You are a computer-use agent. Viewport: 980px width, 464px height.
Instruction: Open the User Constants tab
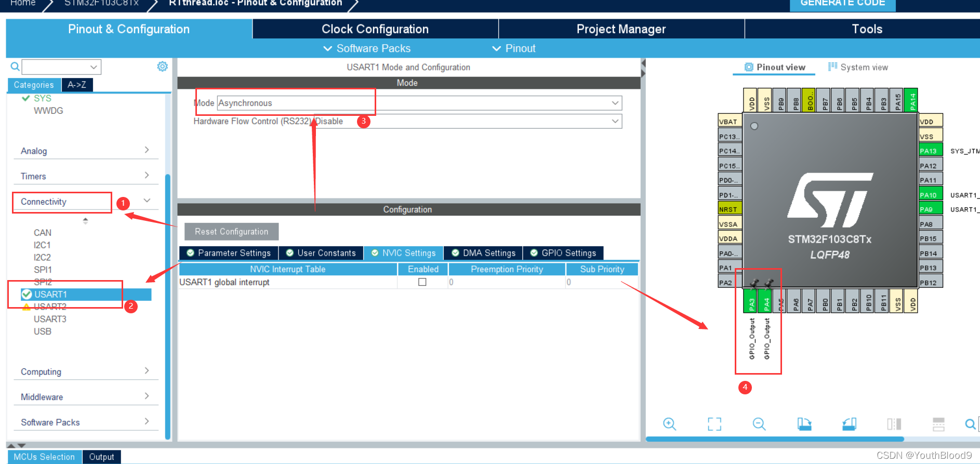[321, 253]
